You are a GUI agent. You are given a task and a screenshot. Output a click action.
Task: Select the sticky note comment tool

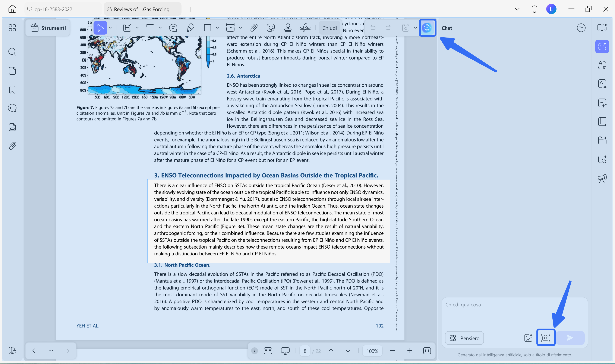click(173, 28)
